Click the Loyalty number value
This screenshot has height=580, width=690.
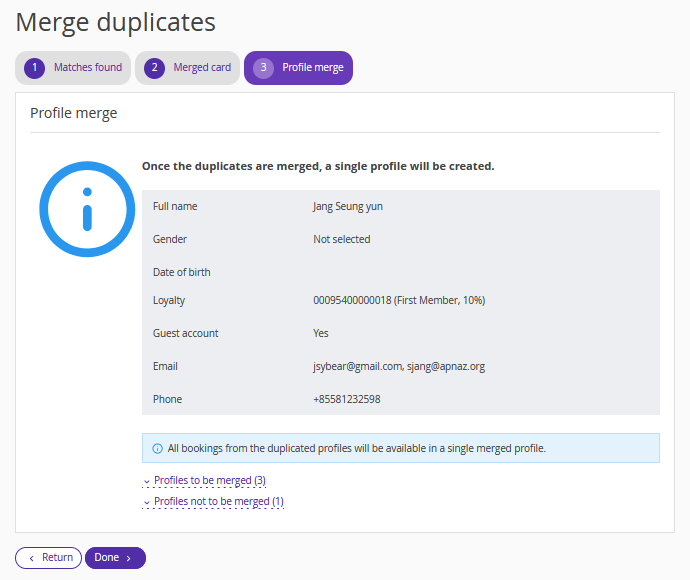tap(398, 300)
